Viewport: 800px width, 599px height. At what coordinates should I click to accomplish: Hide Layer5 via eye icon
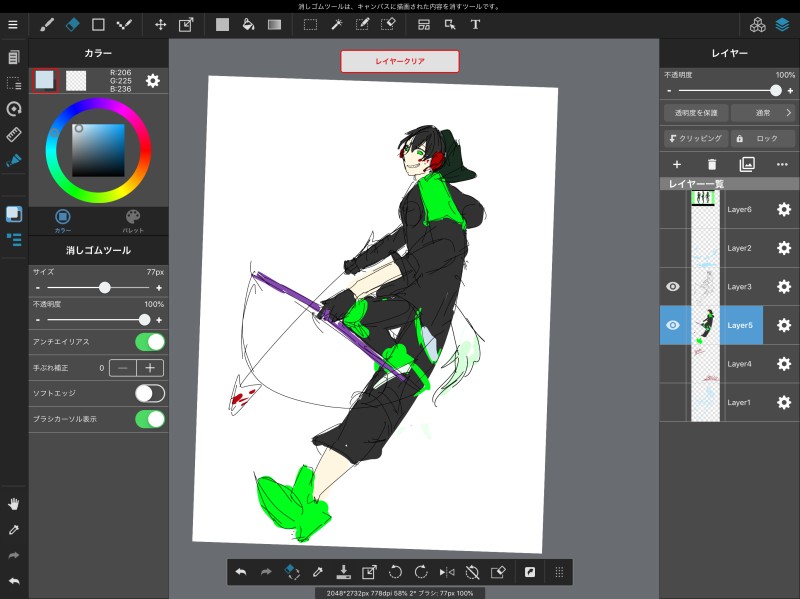(673, 325)
